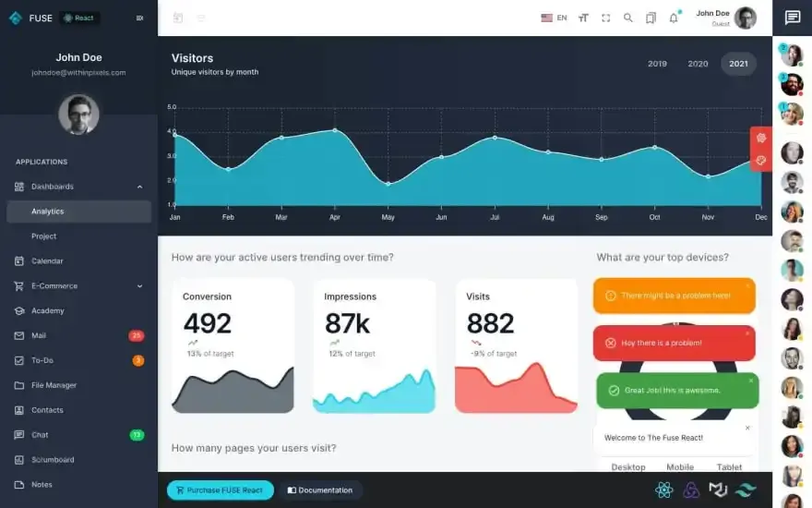
Task: Click the File Manager folder icon
Action: tap(19, 385)
